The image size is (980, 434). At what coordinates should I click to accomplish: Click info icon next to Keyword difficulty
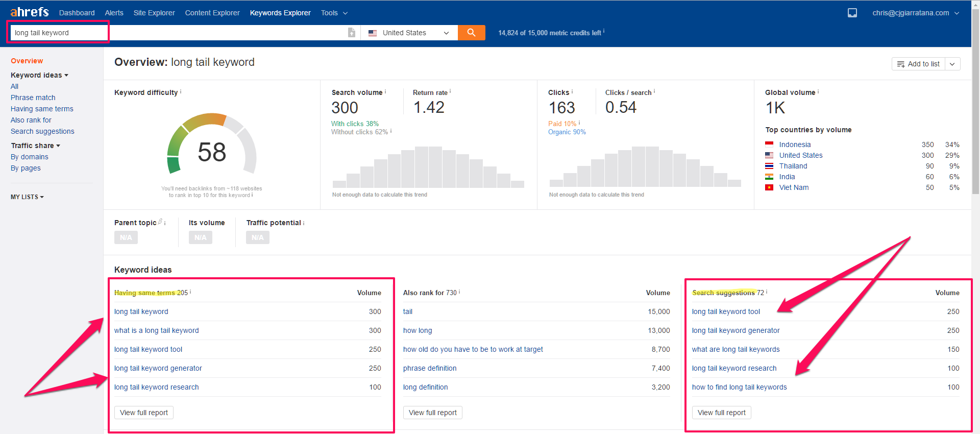[181, 92]
